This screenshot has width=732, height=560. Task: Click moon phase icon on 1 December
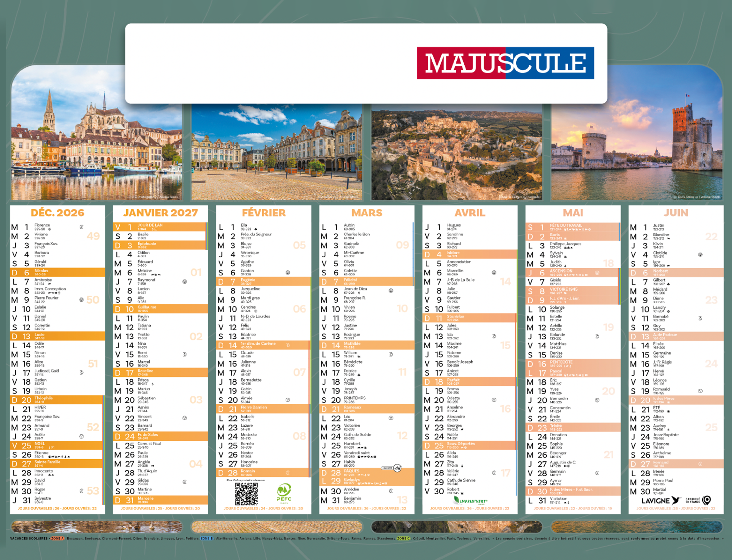coord(81,227)
